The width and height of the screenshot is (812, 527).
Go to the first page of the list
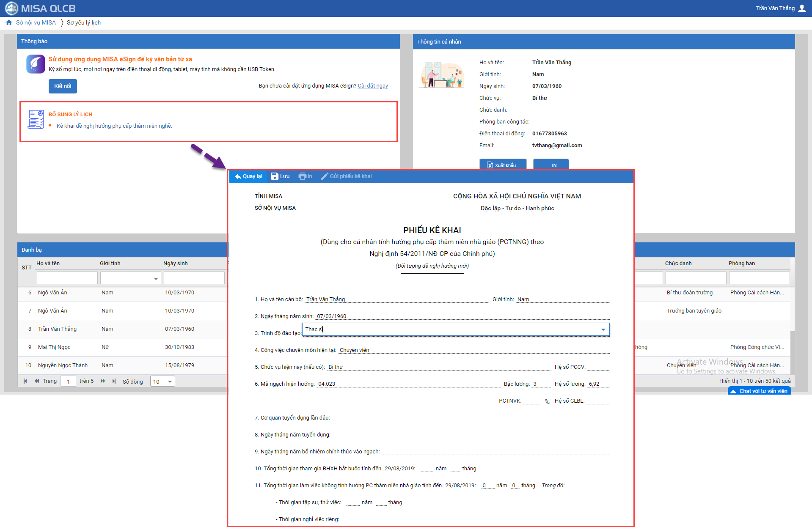(x=25, y=381)
